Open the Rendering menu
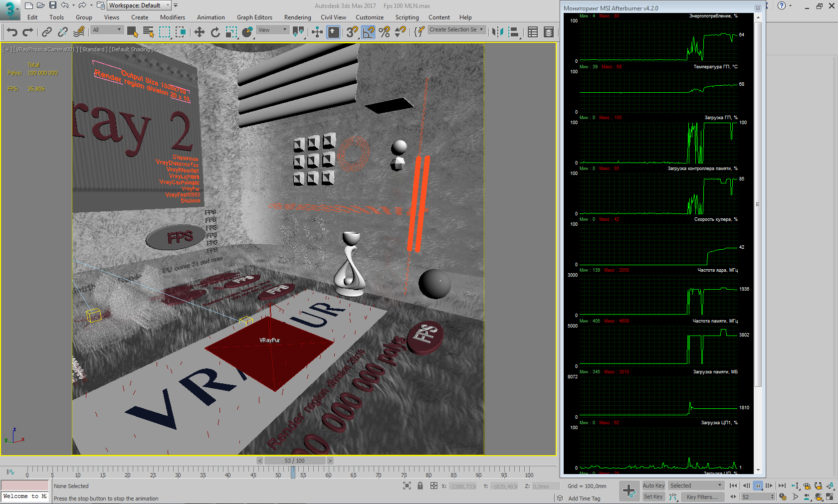The height and width of the screenshot is (504, 838). [298, 17]
